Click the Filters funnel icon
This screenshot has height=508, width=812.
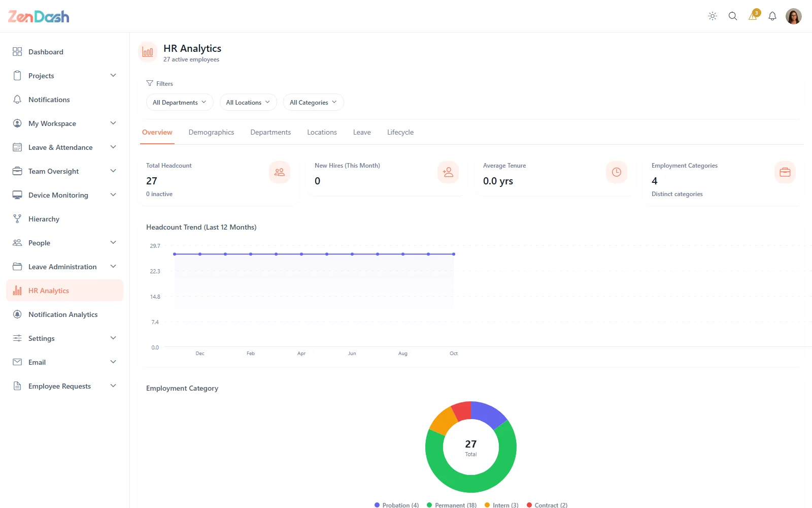click(x=150, y=83)
